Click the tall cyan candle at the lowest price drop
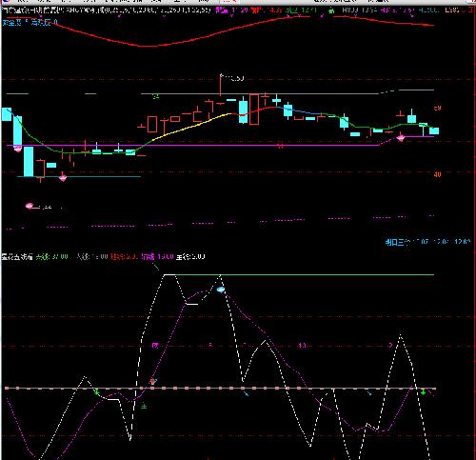476x460 pixels. coord(29,161)
